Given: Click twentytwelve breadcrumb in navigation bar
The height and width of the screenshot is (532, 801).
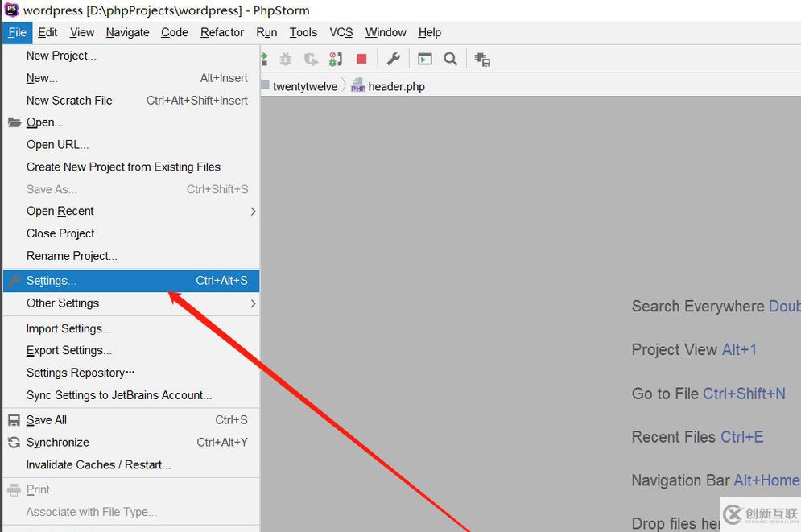Looking at the screenshot, I should tap(305, 87).
